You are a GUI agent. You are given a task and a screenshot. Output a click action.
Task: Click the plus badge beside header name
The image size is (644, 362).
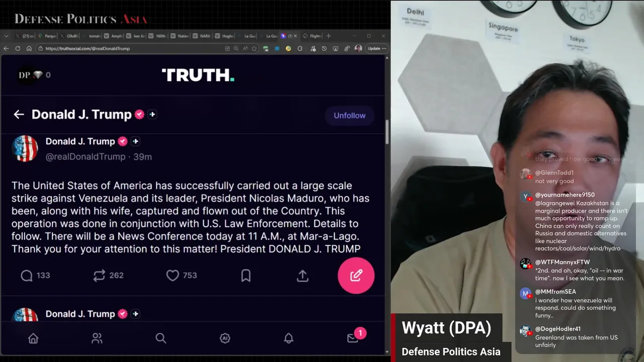coord(152,114)
